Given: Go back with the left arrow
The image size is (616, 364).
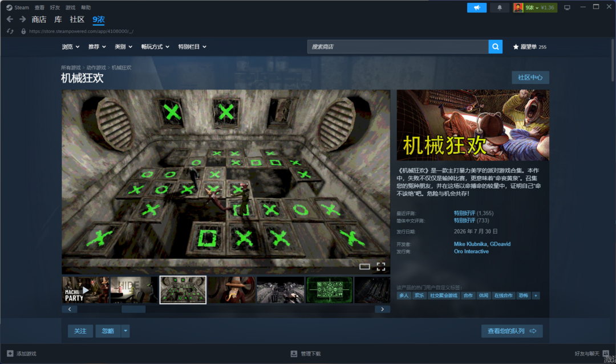Looking at the screenshot, I should [10, 19].
